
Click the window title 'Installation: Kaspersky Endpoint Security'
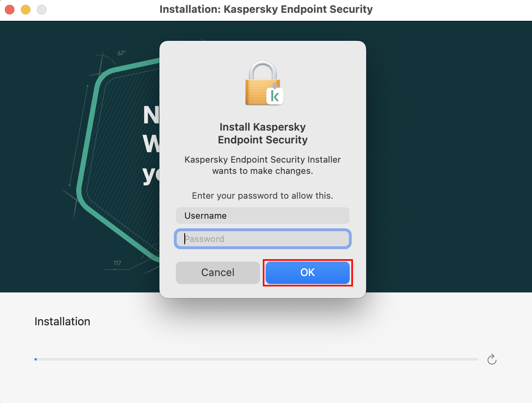click(x=266, y=9)
